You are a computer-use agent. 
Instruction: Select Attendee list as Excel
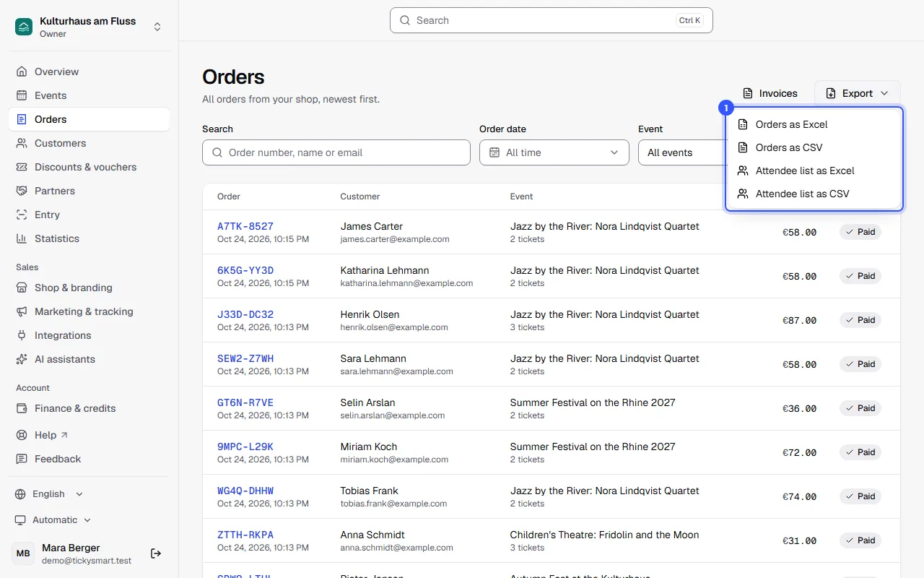click(x=814, y=171)
